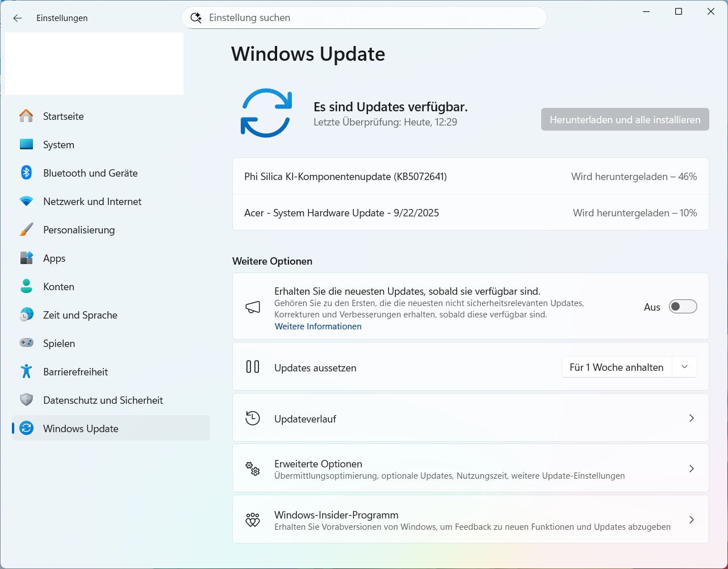Open the Personalisierung section
728x569 pixels.
pos(111,229)
